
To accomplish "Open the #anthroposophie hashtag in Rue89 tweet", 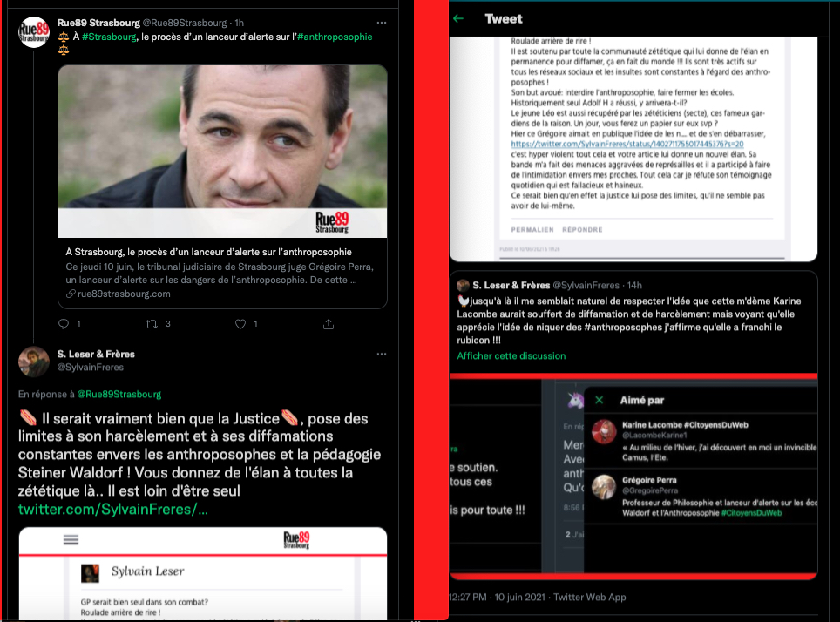I will pos(334,37).
